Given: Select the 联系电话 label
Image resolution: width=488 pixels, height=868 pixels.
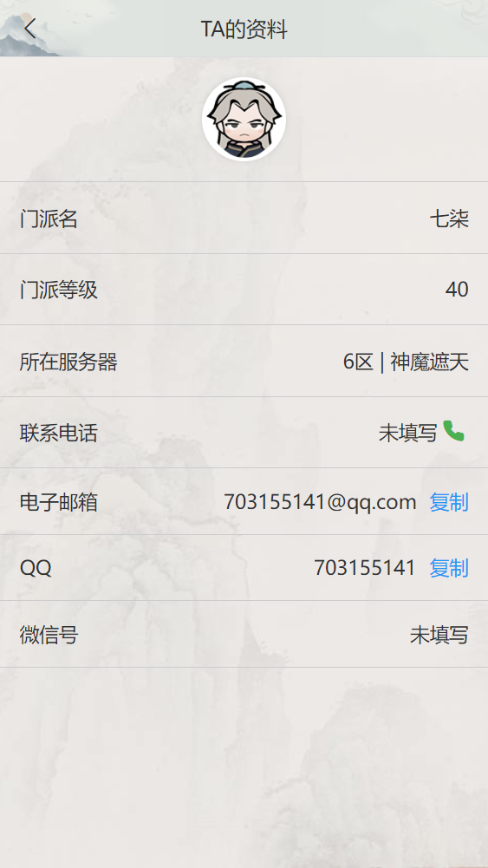Looking at the screenshot, I should [x=59, y=433].
